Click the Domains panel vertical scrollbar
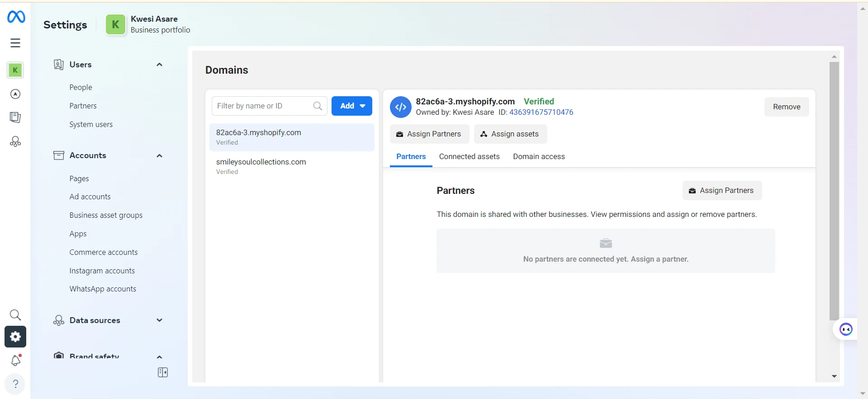This screenshot has height=399, width=868. tap(834, 191)
